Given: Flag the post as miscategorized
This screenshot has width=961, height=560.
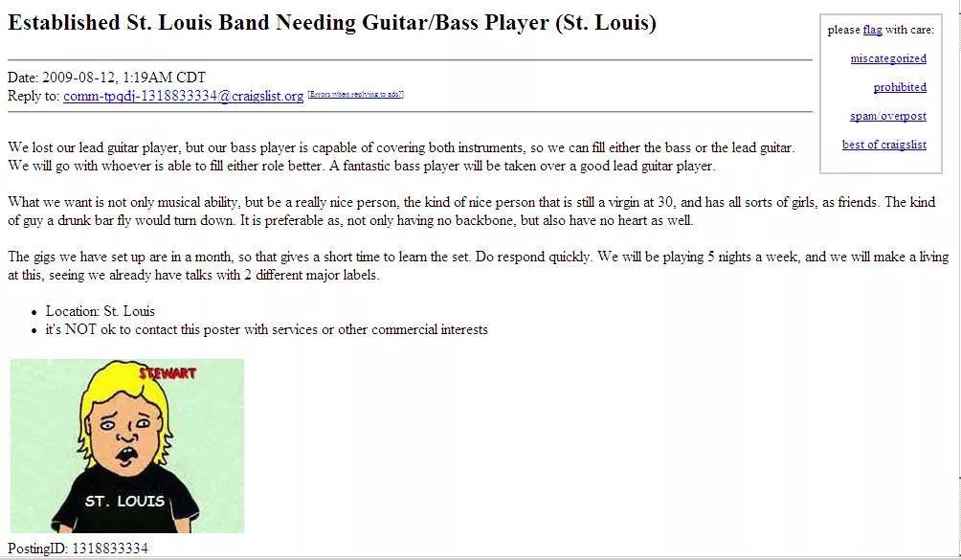Looking at the screenshot, I should [888, 58].
